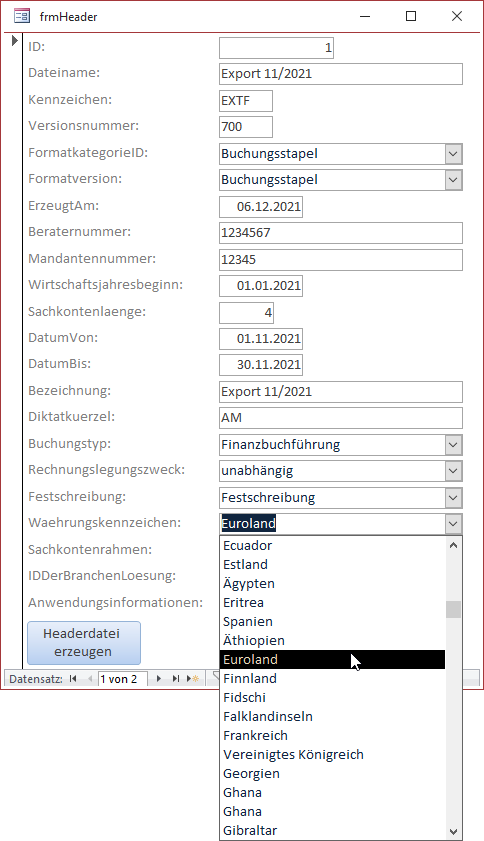Click the Headerdatei erzeugen button

84,643
